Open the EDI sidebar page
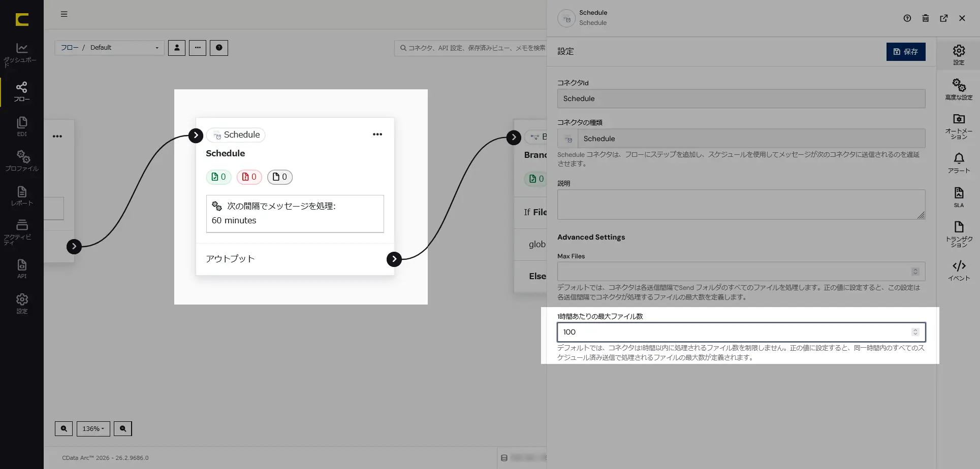 coord(21,126)
